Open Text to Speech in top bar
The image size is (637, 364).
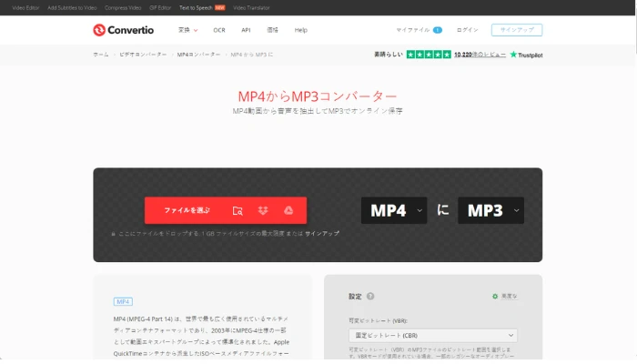coord(196,7)
